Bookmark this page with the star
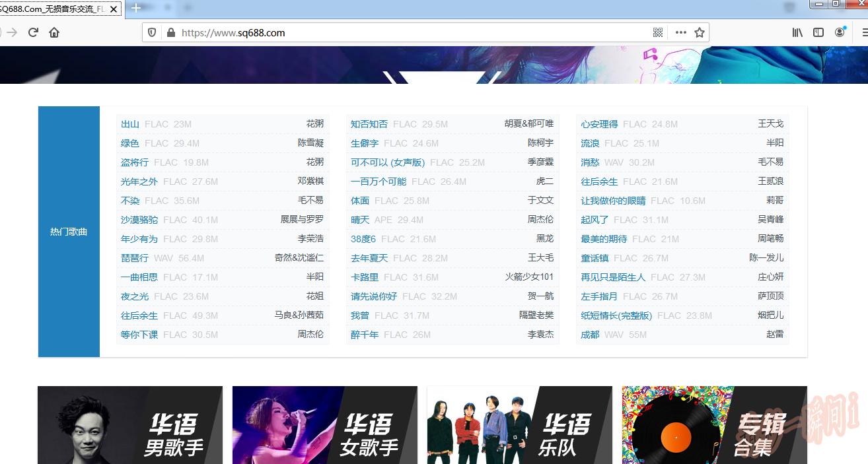The width and height of the screenshot is (868, 464). pos(698,32)
